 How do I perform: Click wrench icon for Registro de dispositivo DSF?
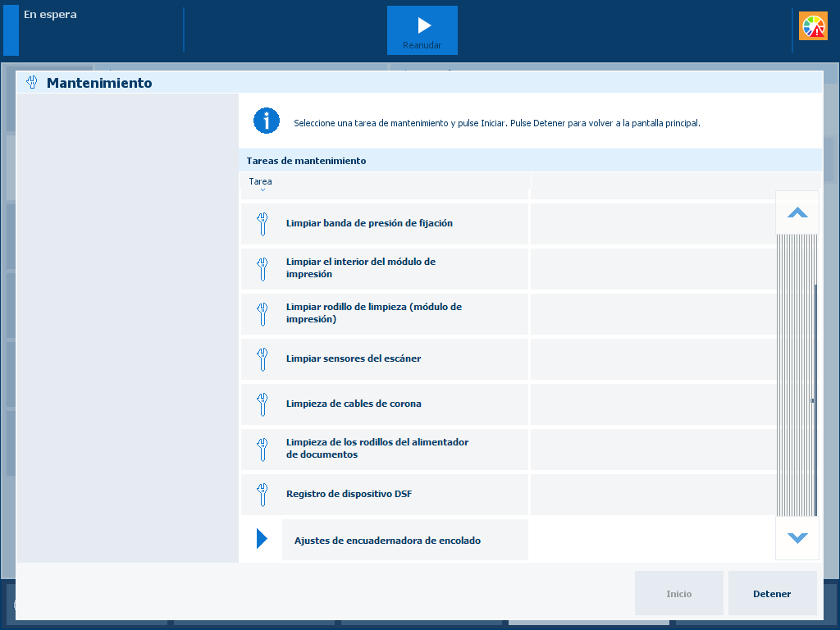tap(262, 495)
